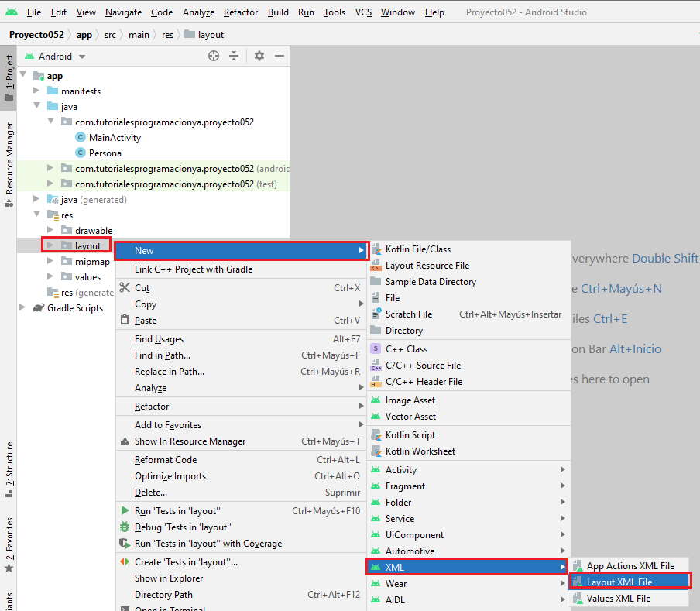Click the Scratch File icon
Viewport: 700px width, 611px height.
[x=376, y=314]
